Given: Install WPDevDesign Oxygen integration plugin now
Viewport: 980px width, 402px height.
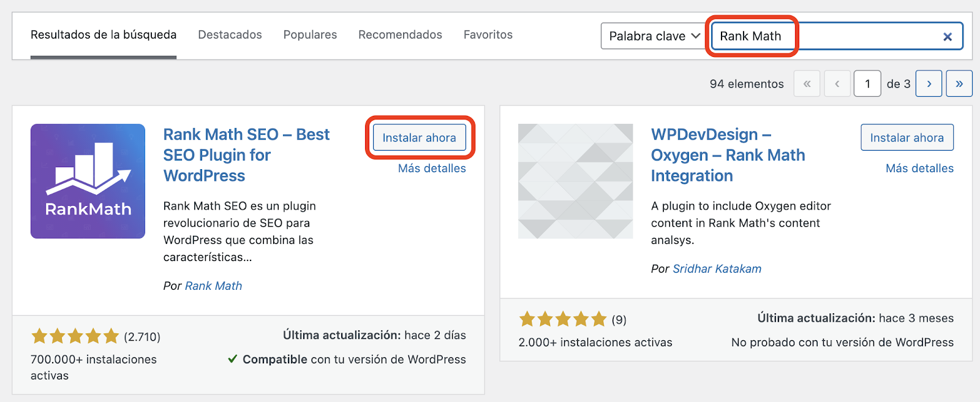Looking at the screenshot, I should (907, 138).
